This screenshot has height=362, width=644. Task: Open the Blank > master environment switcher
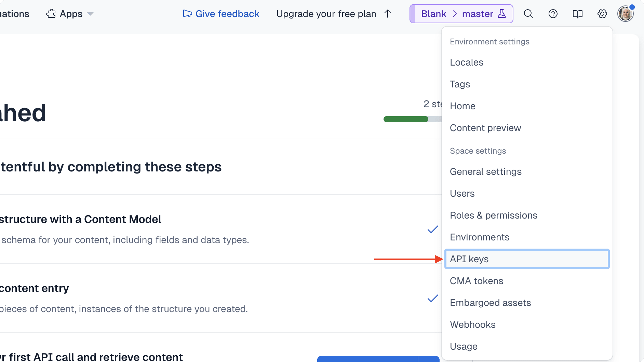(x=461, y=14)
